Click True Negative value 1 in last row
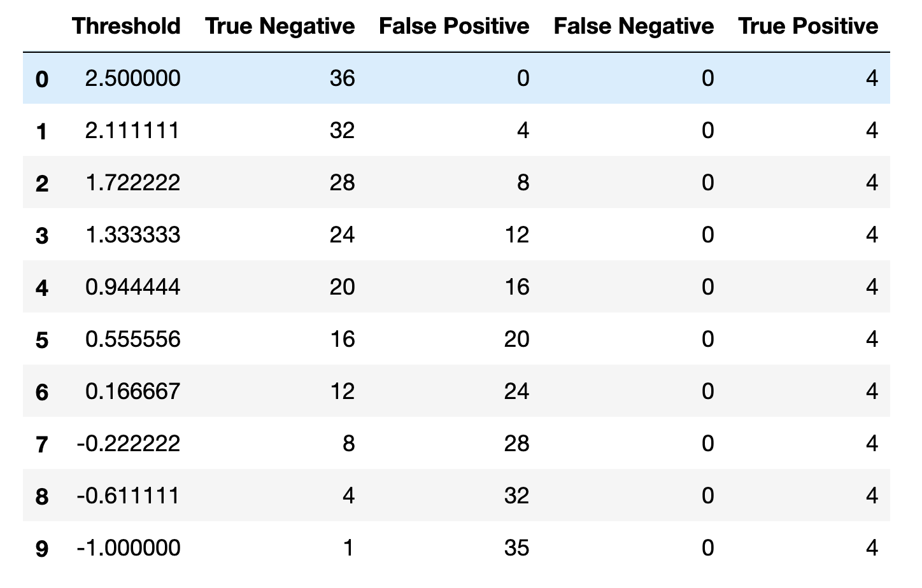This screenshot has width=922, height=588. [348, 548]
